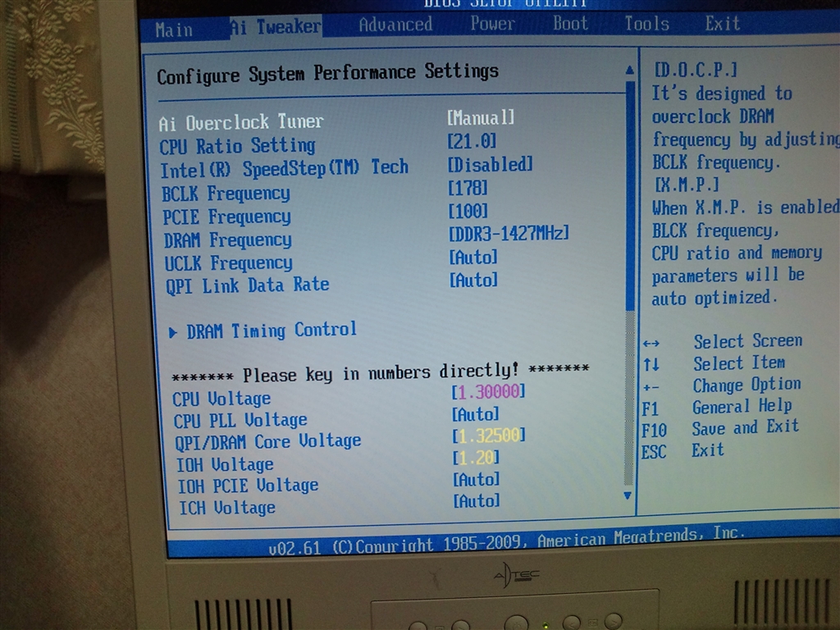Click the ESC Exit hint
Viewport: 840px width, 630px height.
tap(682, 450)
